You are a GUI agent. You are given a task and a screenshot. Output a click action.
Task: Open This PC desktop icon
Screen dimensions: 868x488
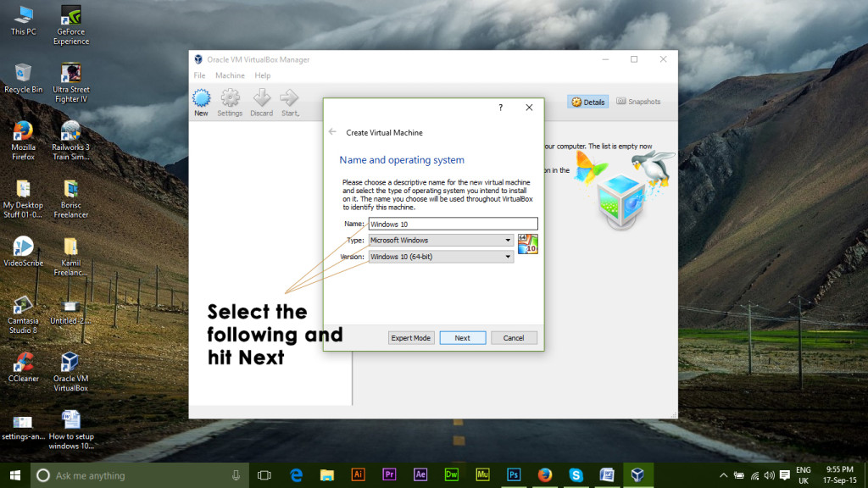coord(23,21)
